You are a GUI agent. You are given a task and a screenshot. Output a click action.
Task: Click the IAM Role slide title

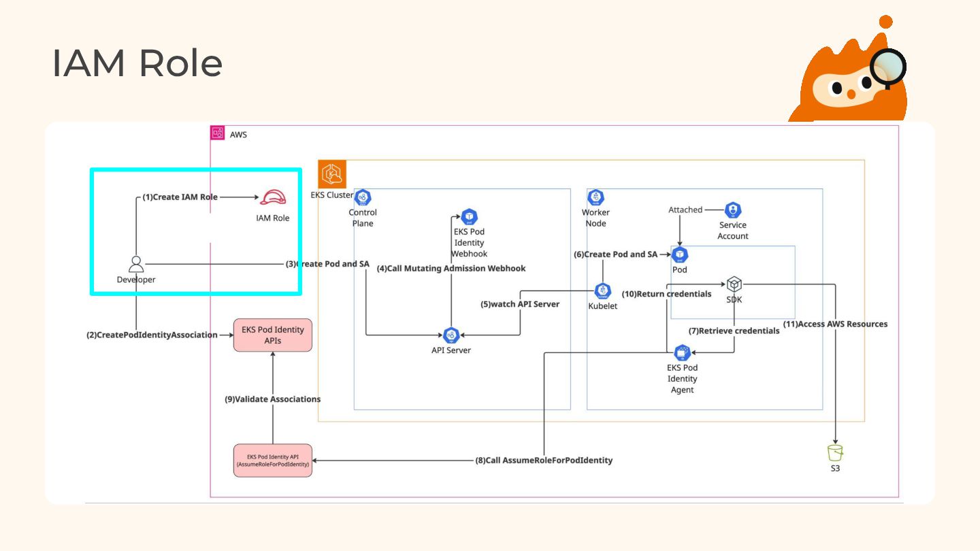click(137, 64)
